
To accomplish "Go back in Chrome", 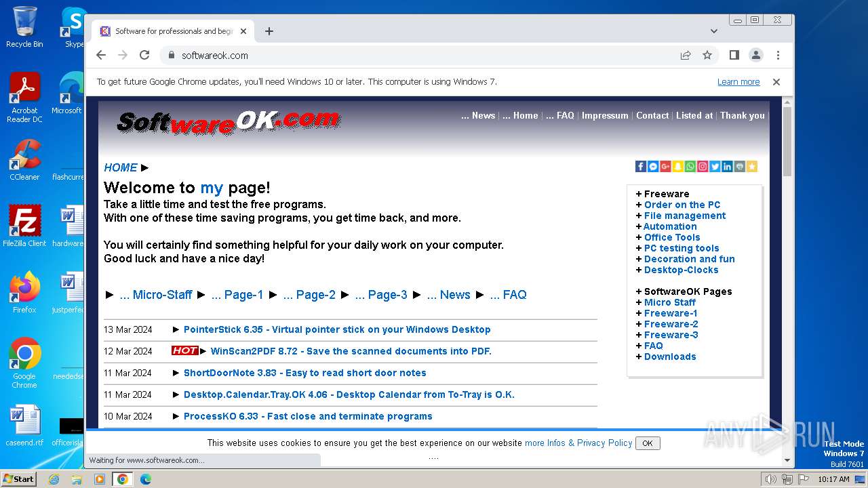I will pos(101,55).
